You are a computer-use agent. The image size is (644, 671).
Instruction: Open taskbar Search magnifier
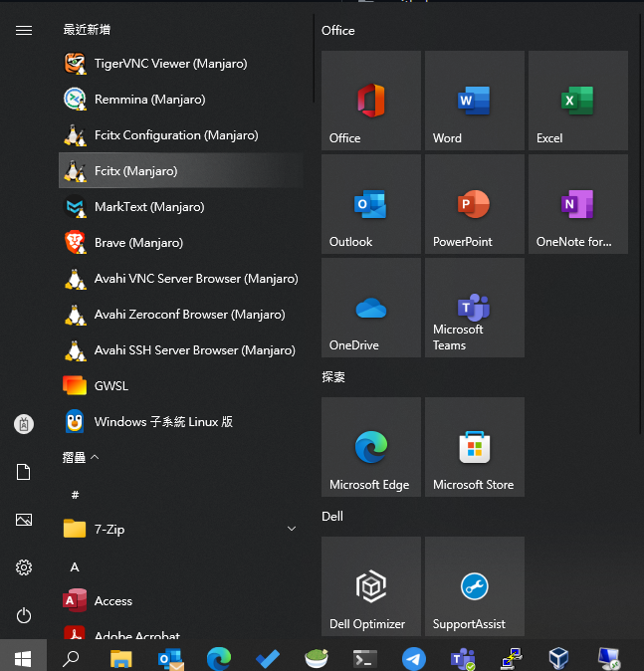click(71, 658)
